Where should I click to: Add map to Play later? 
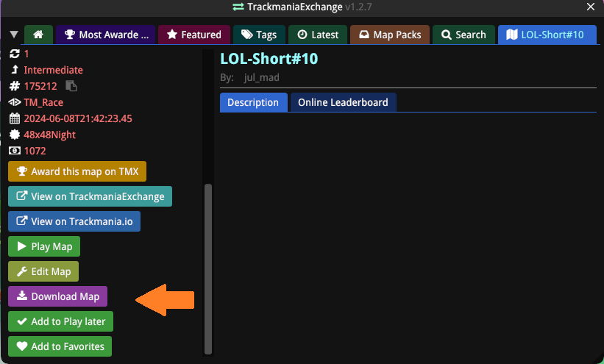point(61,321)
